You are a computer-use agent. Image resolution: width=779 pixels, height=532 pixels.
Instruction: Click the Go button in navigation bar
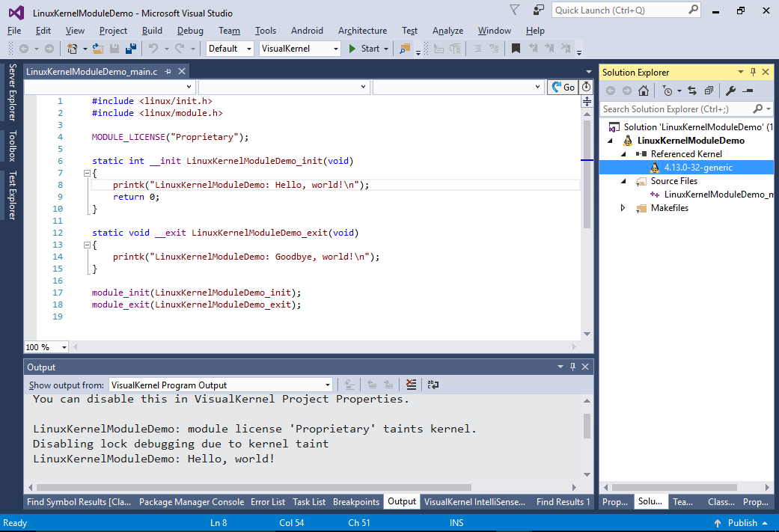563,87
